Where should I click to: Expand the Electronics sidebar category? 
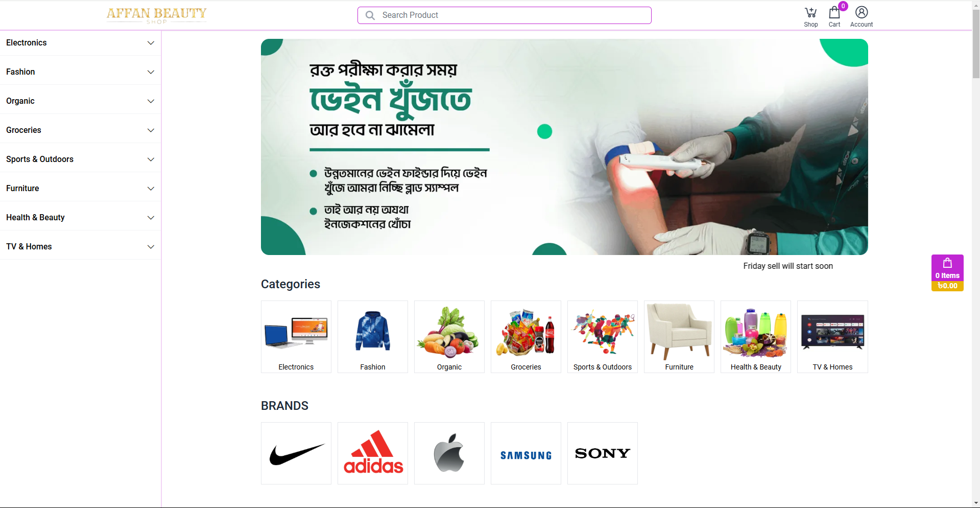(80, 43)
